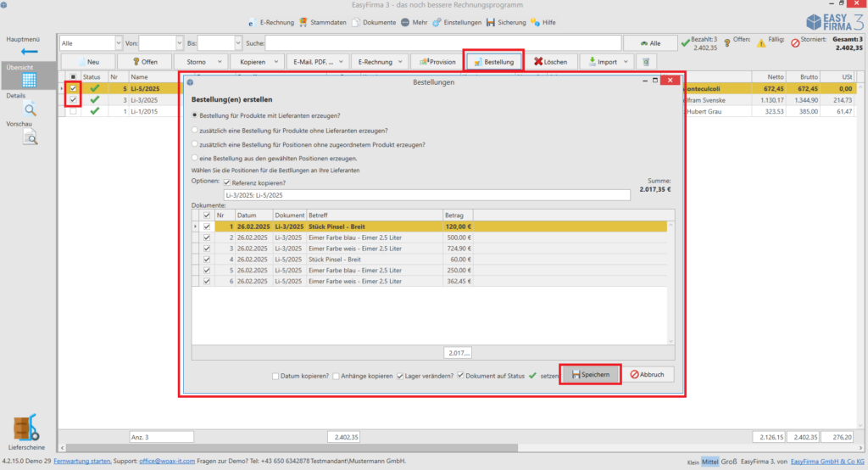The image size is (868, 470).
Task: Enable Datum kopieren checkbox
Action: point(275,376)
